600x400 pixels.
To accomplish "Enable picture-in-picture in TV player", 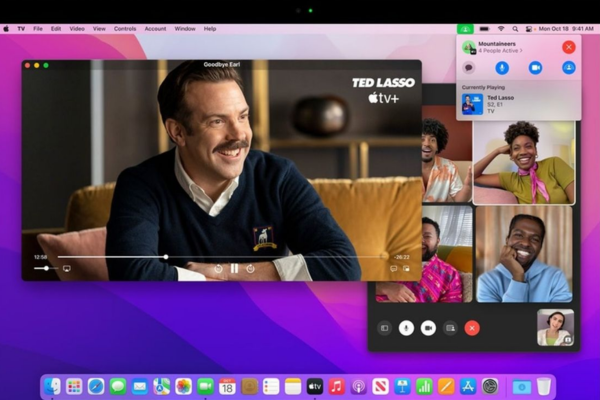I will pos(406,269).
